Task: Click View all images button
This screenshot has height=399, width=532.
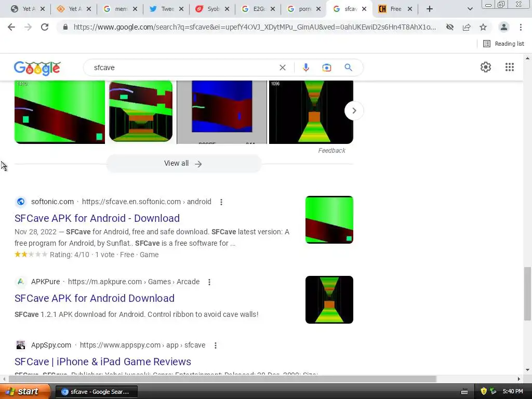Action: [183, 164]
